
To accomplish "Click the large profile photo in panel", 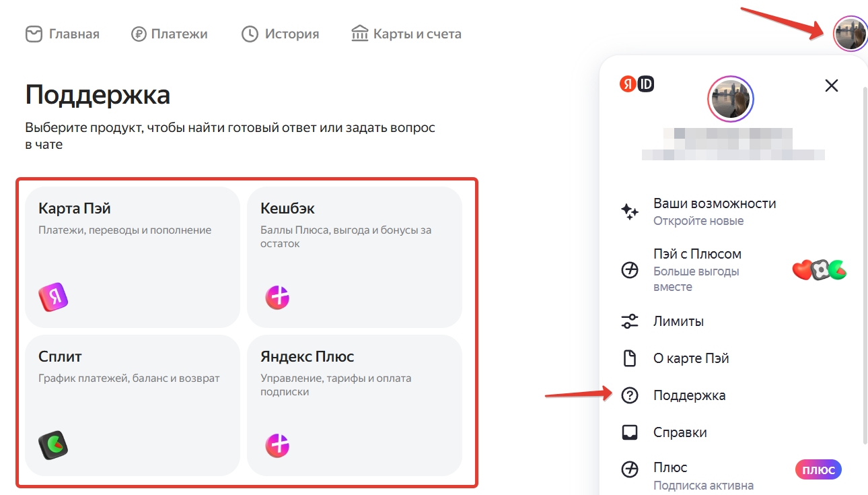I will pos(731,99).
